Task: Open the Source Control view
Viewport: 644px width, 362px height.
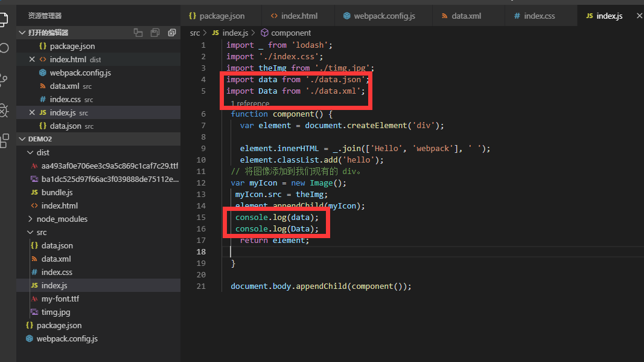Action: (4, 79)
